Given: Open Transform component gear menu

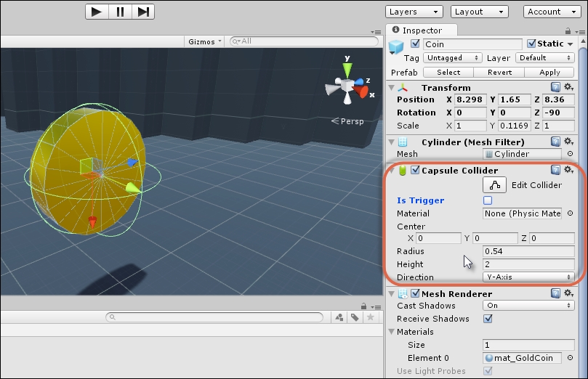Looking at the screenshot, I should 568,87.
